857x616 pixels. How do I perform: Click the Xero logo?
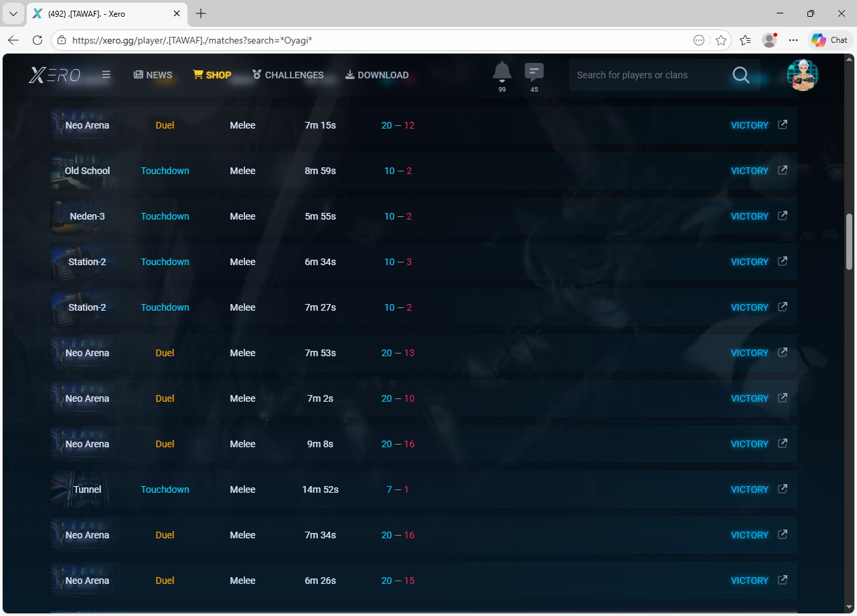point(55,75)
